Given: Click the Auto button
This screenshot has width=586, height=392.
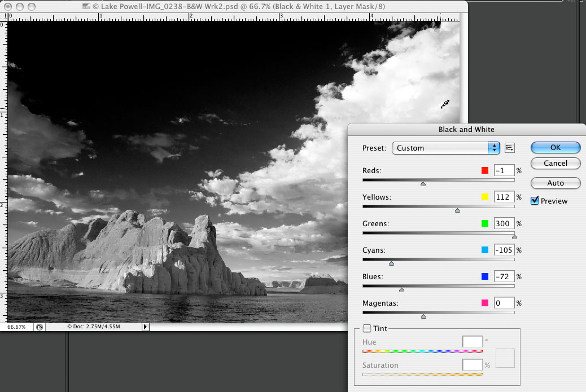Looking at the screenshot, I should point(555,183).
